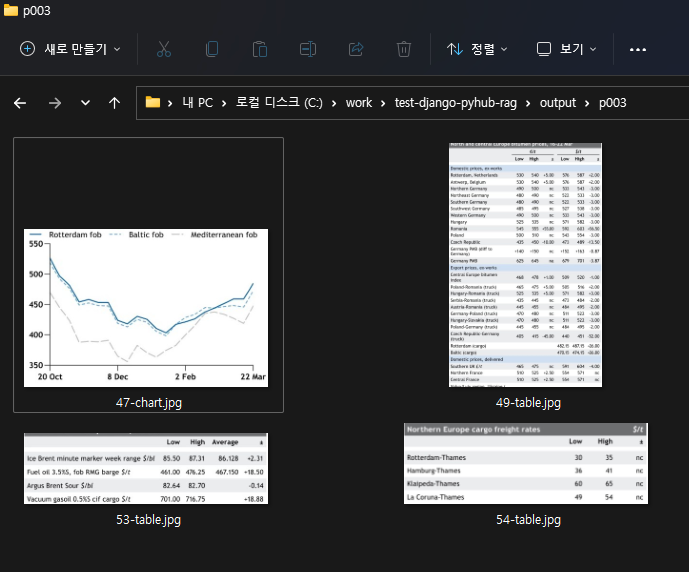
Task: Open the 정렬 sort menu
Action: 477,49
